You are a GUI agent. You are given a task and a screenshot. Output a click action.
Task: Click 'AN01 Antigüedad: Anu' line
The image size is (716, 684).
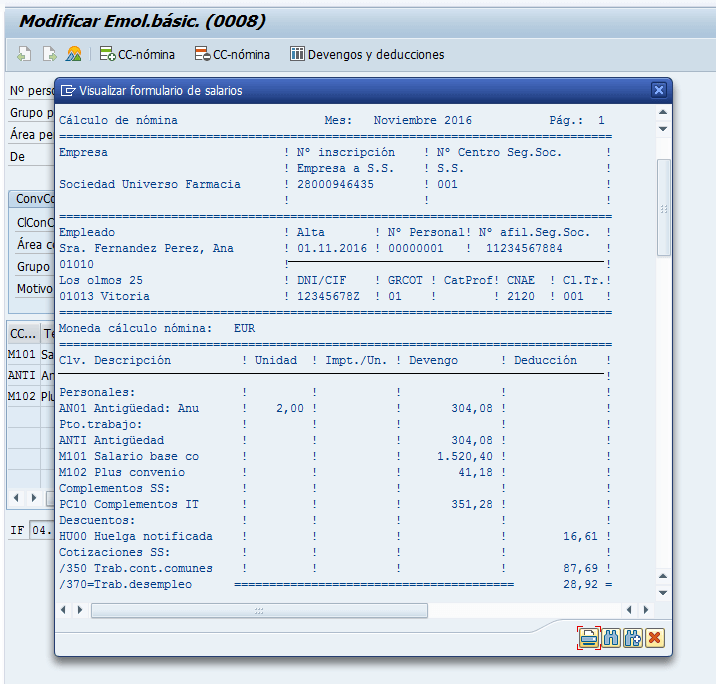tap(129, 408)
